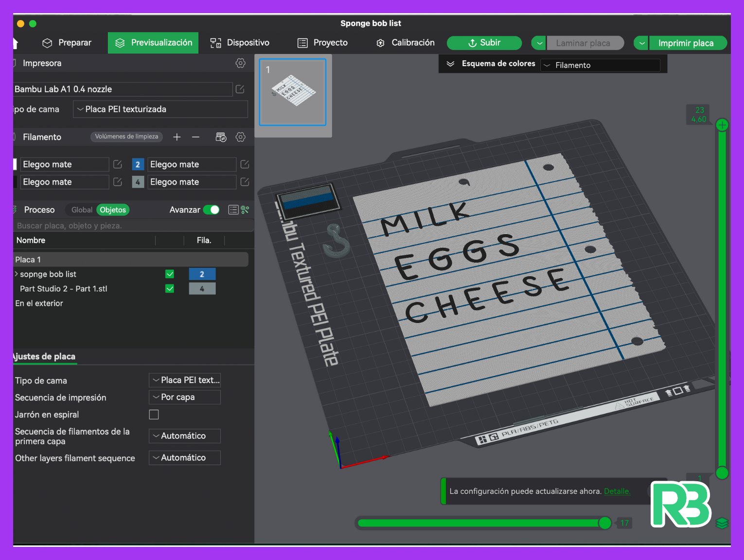Viewport: 744px width, 560px height.
Task: Open the process settings list icon
Action: point(233,210)
